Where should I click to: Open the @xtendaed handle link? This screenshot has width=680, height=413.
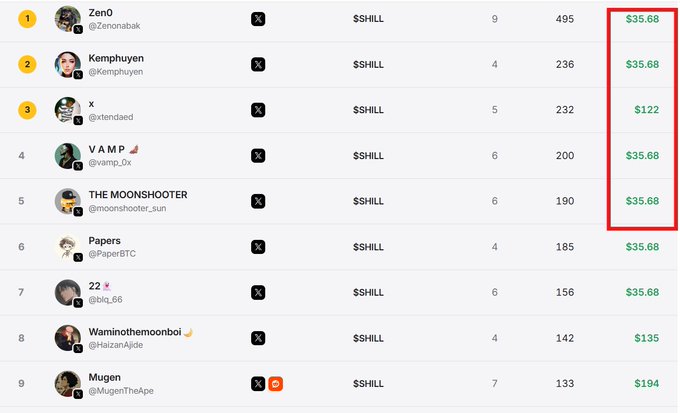coord(111,117)
